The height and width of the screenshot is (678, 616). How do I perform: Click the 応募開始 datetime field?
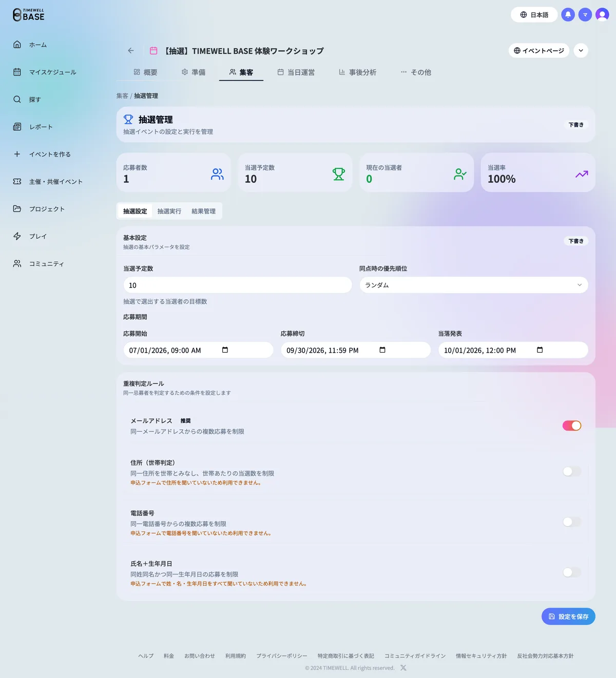tap(198, 350)
